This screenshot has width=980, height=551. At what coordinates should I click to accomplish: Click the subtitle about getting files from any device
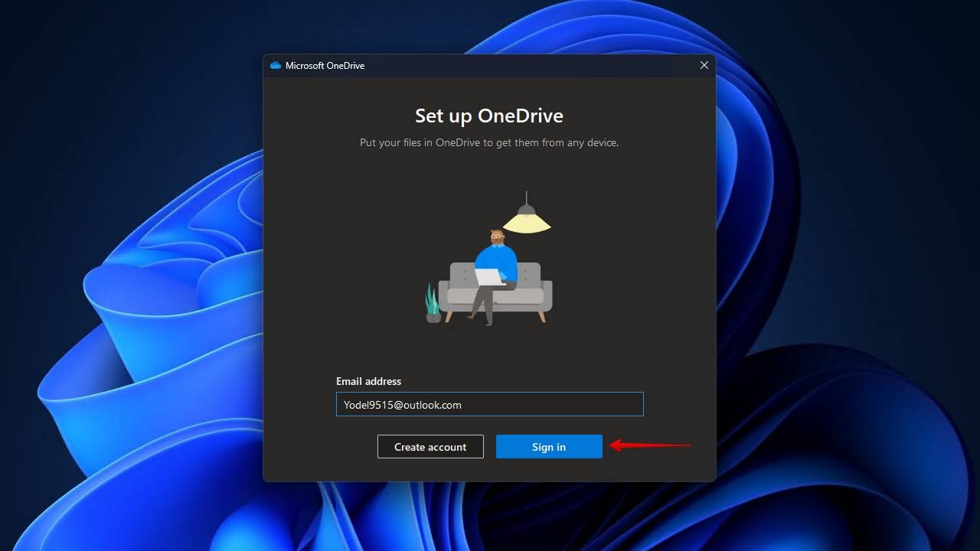point(489,142)
